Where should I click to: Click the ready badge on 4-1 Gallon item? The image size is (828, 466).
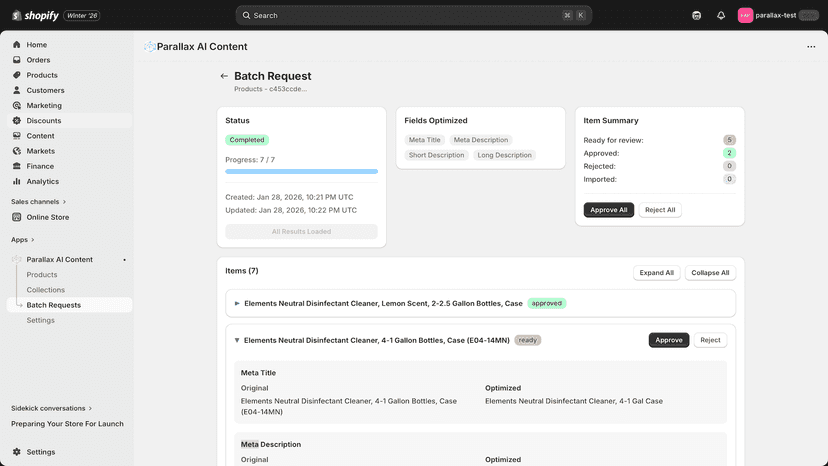tap(528, 340)
